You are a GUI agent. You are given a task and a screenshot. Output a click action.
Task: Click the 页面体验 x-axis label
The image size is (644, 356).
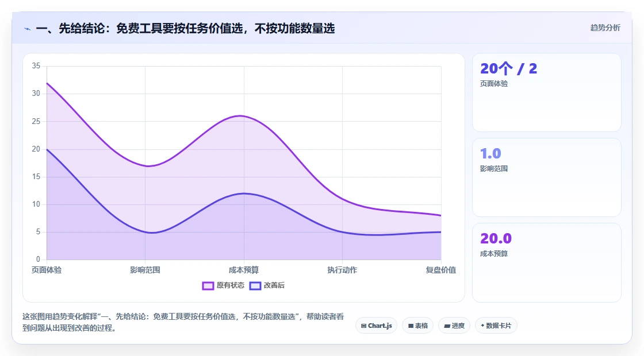47,270
